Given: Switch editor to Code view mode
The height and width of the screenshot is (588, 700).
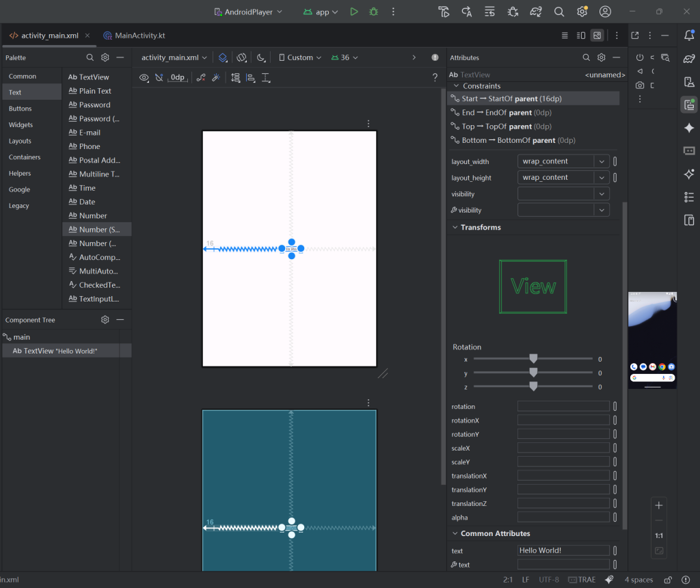Looking at the screenshot, I should click(x=565, y=36).
